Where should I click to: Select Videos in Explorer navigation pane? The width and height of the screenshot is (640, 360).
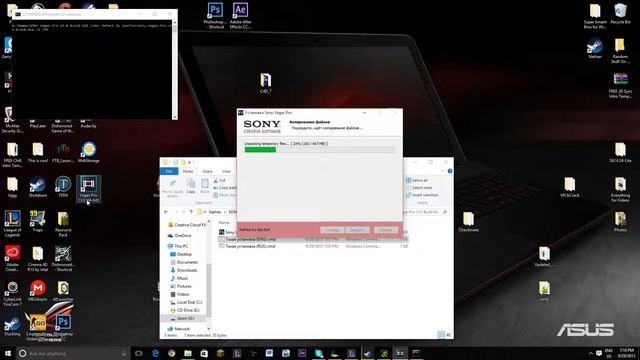coord(180,294)
